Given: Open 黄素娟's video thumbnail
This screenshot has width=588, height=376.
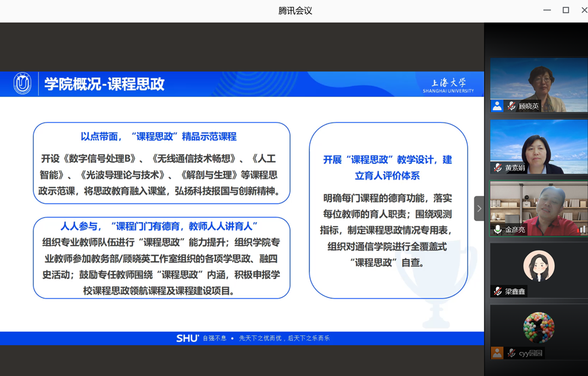Looking at the screenshot, I should 539,147.
